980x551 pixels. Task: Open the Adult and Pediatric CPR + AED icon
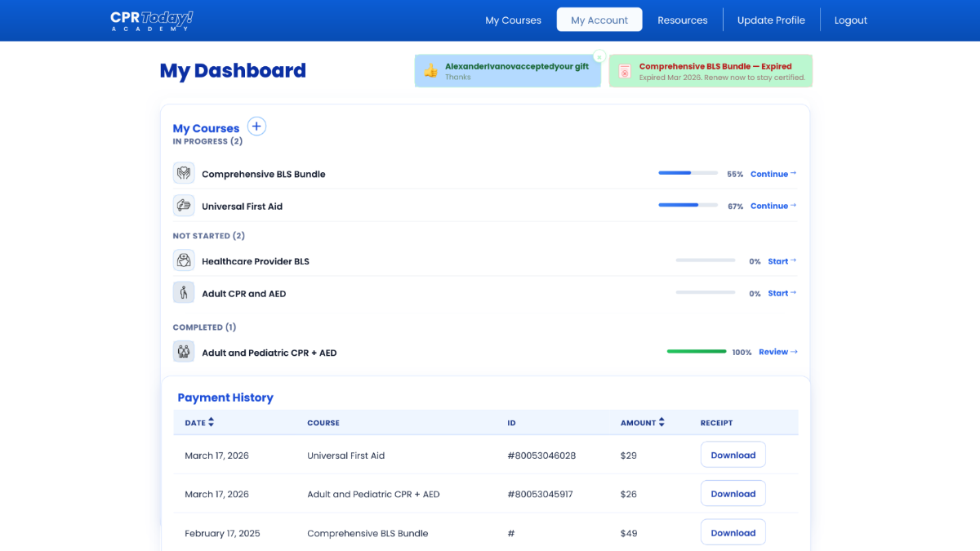click(184, 352)
